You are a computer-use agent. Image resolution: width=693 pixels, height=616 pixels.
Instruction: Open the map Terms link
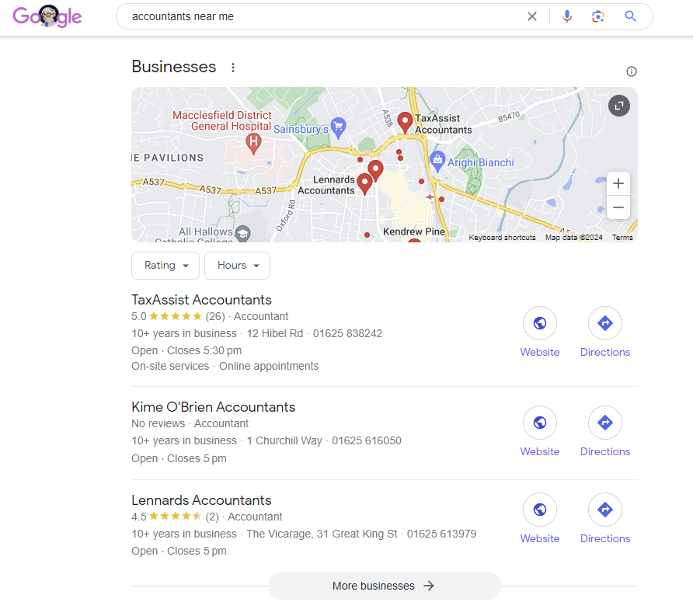click(x=622, y=237)
